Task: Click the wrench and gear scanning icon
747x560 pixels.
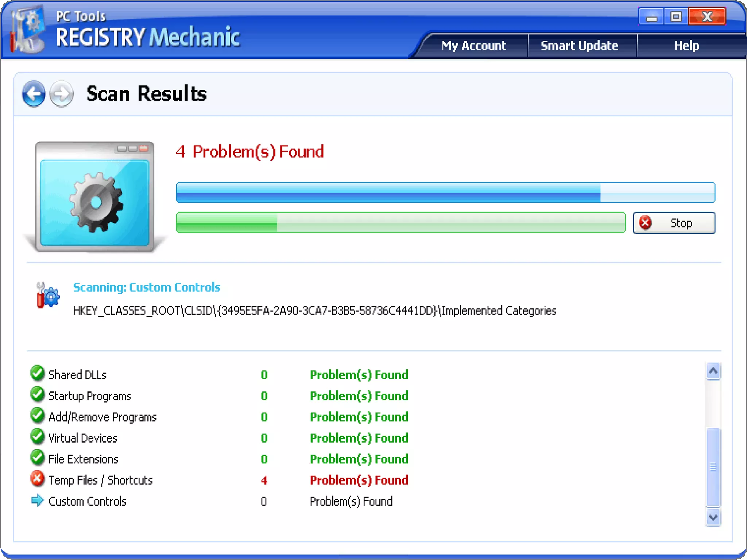Action: pos(48,295)
